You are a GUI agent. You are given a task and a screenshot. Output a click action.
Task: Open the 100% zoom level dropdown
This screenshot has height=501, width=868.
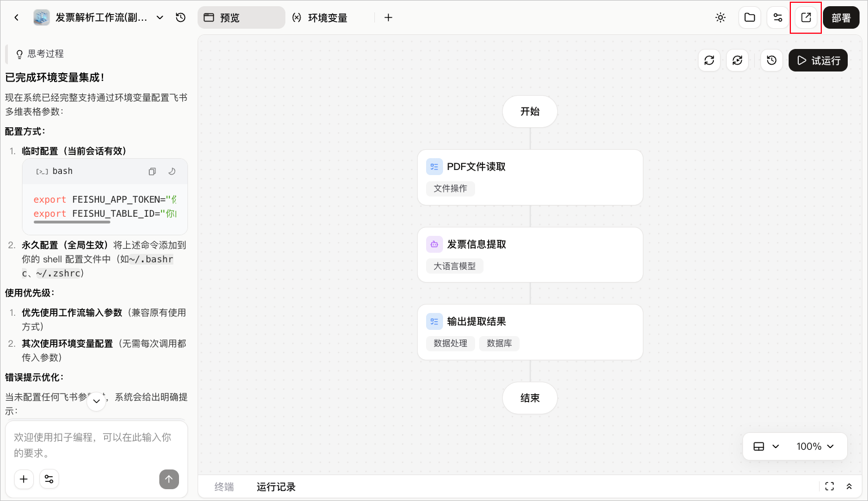[x=815, y=446]
